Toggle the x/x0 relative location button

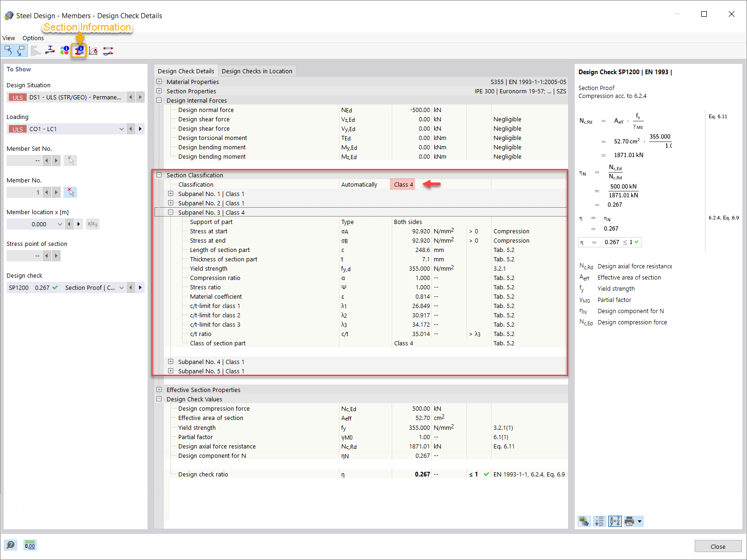pyautogui.click(x=92, y=224)
